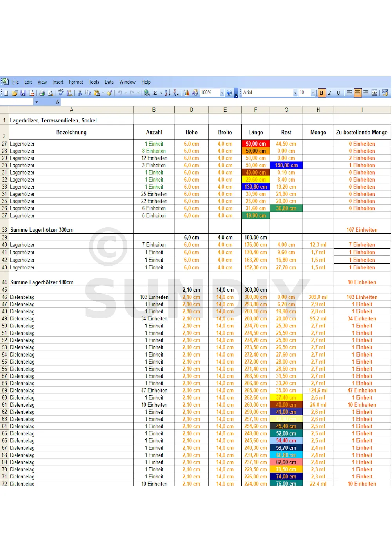This screenshot has height=553, width=392.
Task: Click the Print icon
Action: [42, 93]
